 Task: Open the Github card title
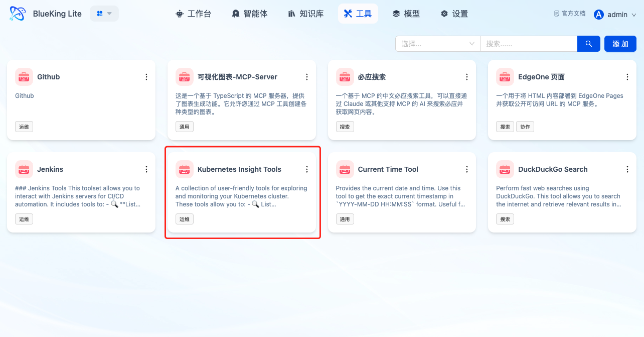(x=48, y=77)
